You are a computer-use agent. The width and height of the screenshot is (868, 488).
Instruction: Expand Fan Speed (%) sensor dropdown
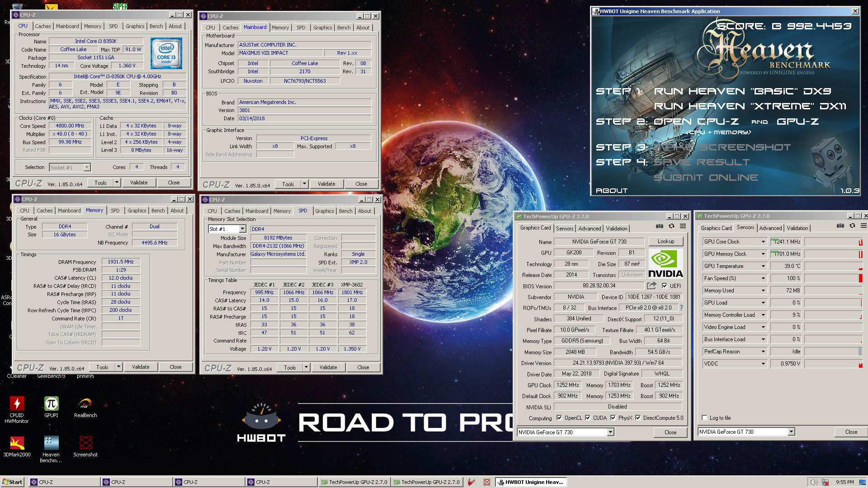[763, 278]
